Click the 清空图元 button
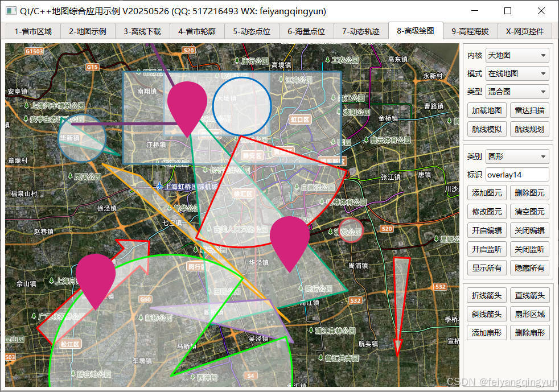Viewport: 559px width, 392px height. click(529, 212)
